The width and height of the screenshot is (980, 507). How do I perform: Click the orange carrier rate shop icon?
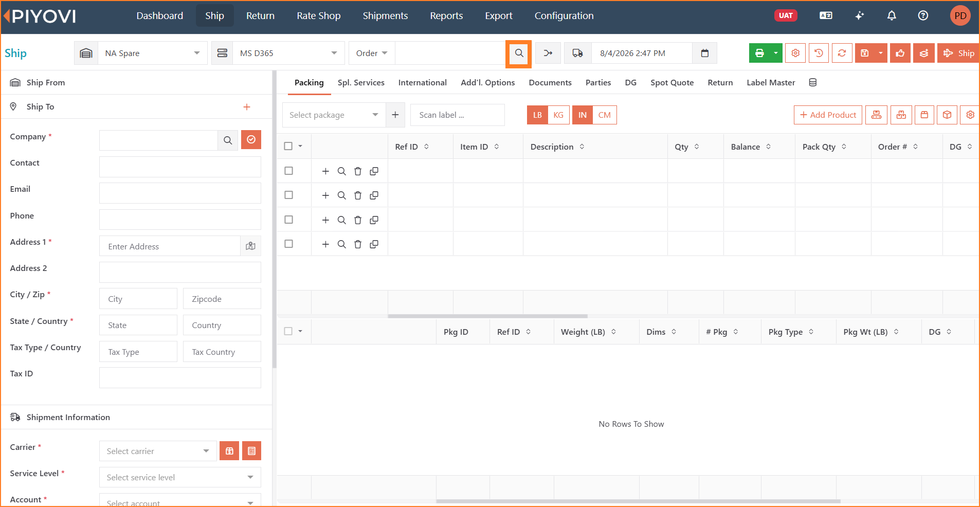click(x=229, y=451)
